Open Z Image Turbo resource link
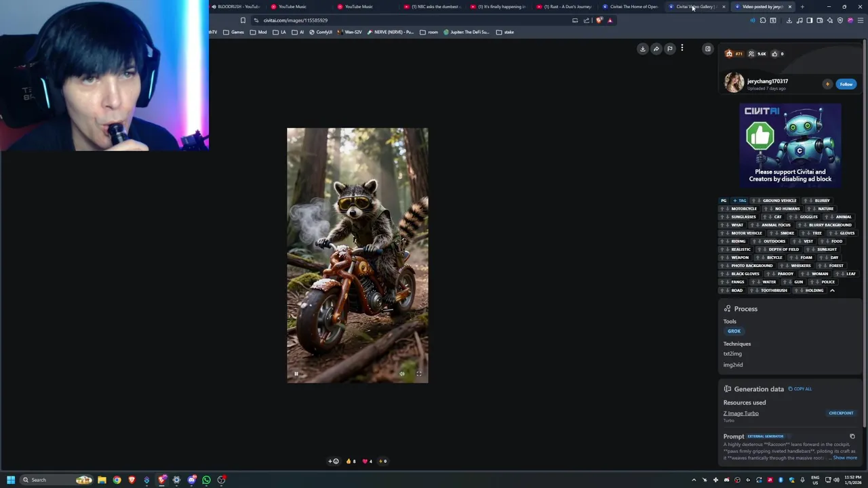The height and width of the screenshot is (488, 868). point(741,413)
